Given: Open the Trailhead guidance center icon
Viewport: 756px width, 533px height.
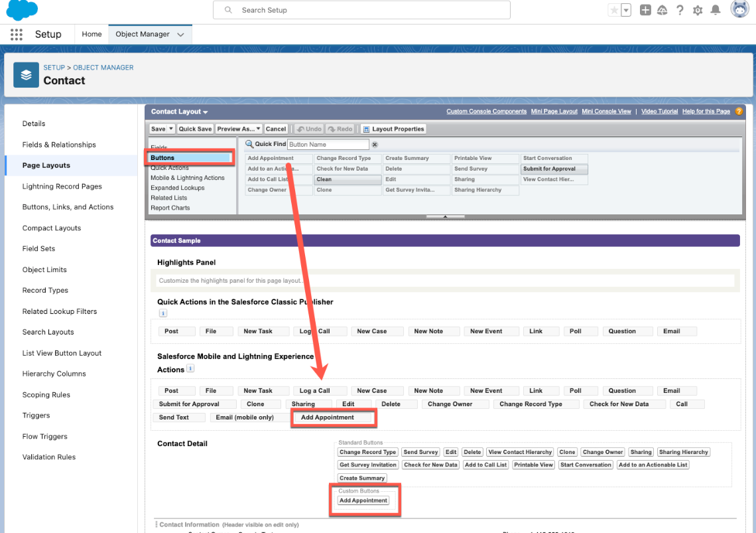Looking at the screenshot, I should point(663,9).
